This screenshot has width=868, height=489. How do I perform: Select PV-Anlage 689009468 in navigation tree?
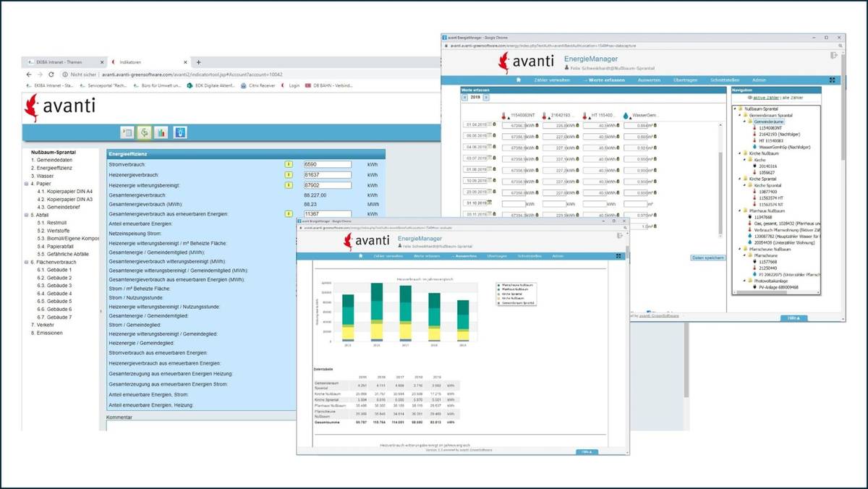click(x=778, y=287)
